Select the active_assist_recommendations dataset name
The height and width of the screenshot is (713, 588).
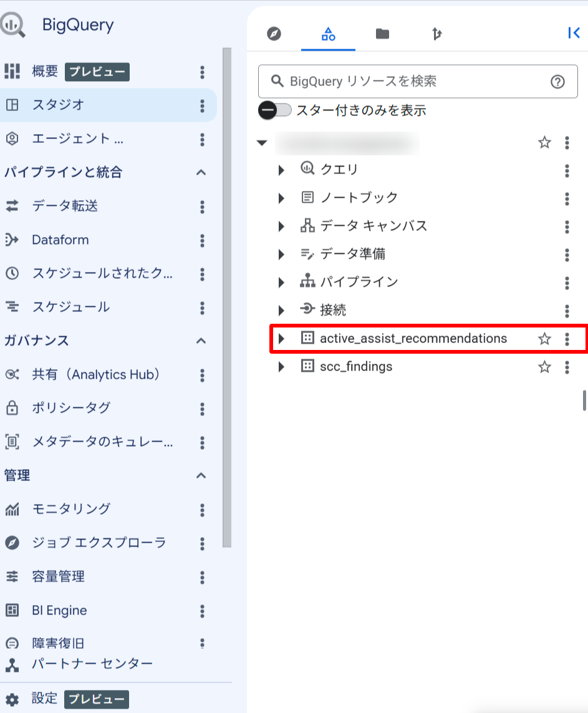tap(413, 338)
